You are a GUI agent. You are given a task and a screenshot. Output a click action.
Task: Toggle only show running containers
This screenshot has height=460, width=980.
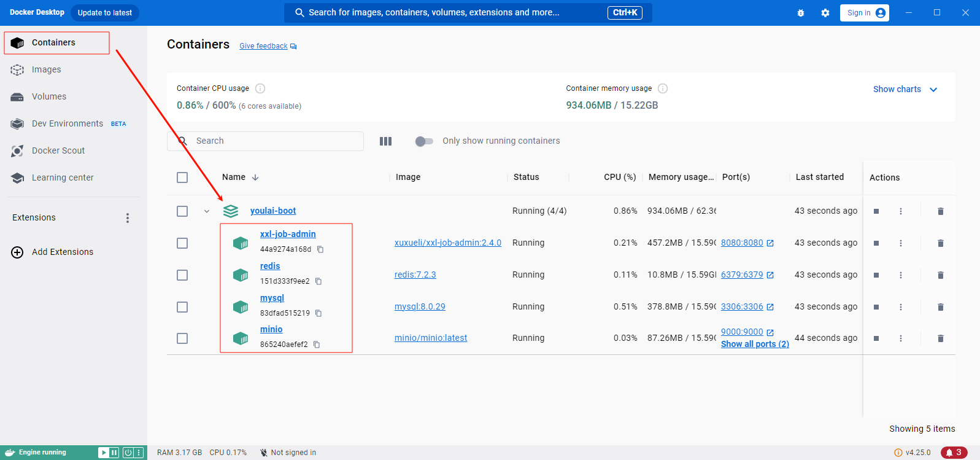(x=424, y=141)
